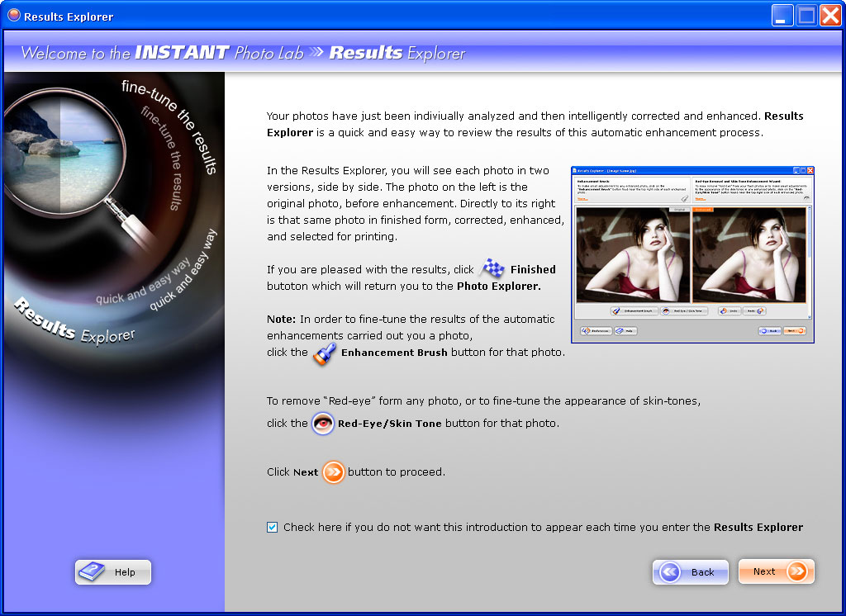Viewport: 846px width, 616px height.
Task: Open Help from the sidebar button
Action: (x=113, y=572)
